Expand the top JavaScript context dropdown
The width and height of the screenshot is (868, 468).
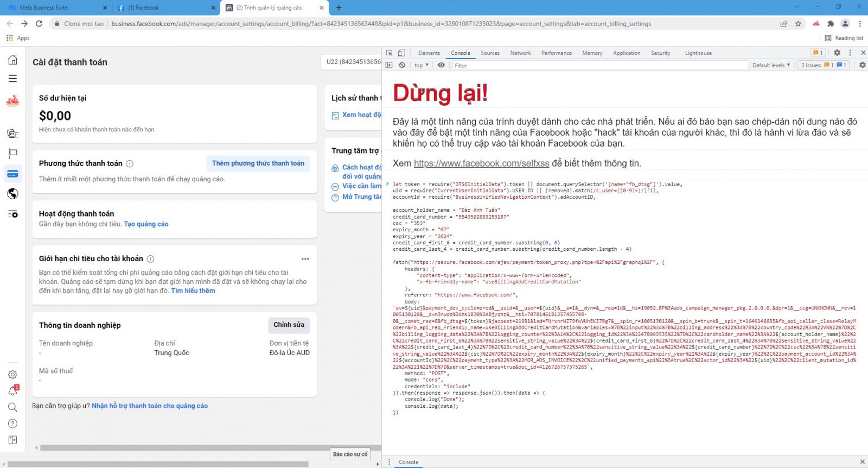coord(422,65)
